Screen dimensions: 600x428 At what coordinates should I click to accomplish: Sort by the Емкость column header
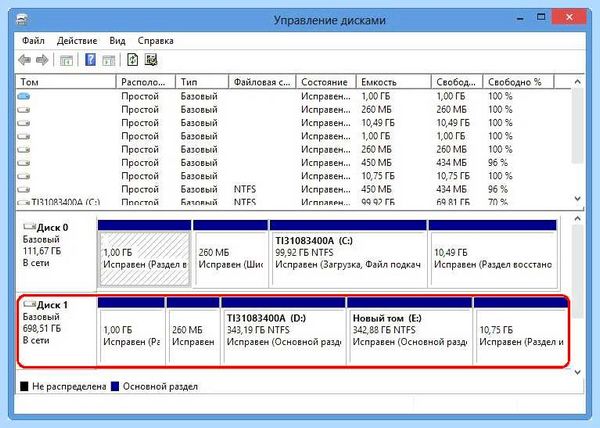click(394, 82)
